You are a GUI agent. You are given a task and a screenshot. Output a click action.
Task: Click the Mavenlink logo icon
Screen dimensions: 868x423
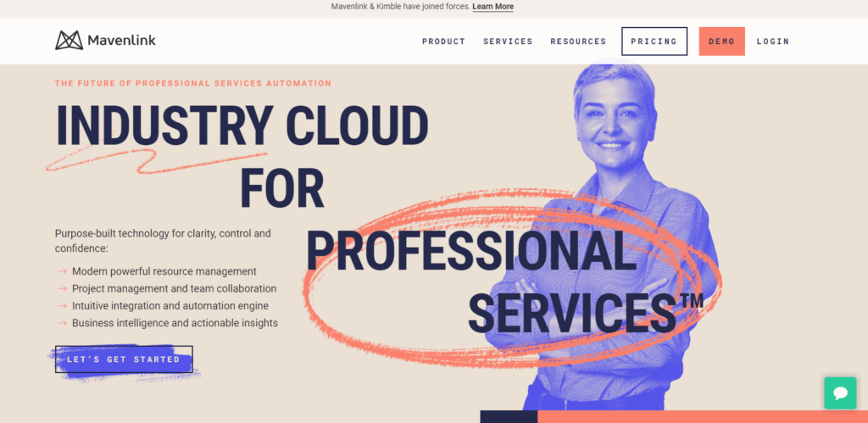[70, 41]
